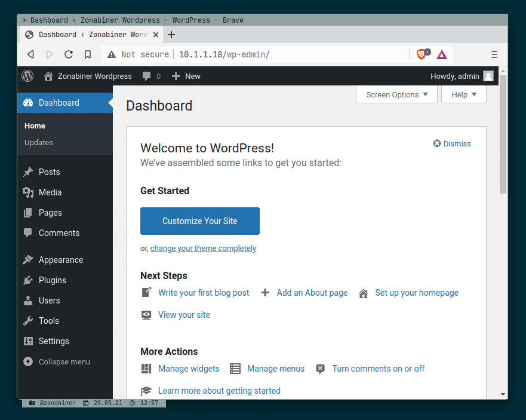
Task: Expand the Help dropdown
Action: (464, 94)
